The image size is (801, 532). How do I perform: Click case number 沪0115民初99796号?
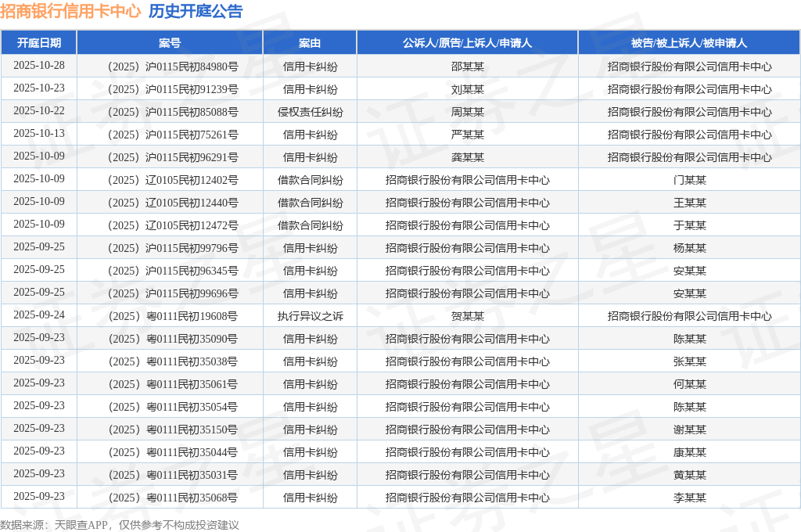click(173, 248)
